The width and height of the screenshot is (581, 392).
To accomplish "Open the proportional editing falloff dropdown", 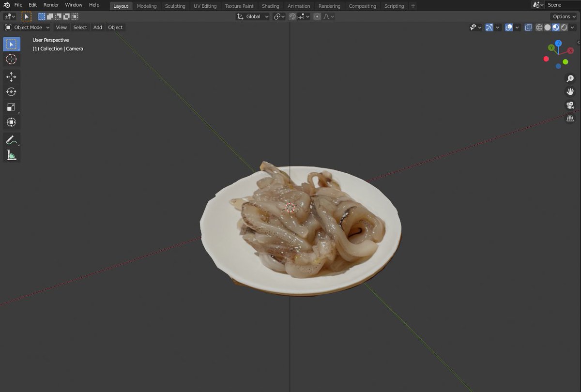I will [x=329, y=16].
